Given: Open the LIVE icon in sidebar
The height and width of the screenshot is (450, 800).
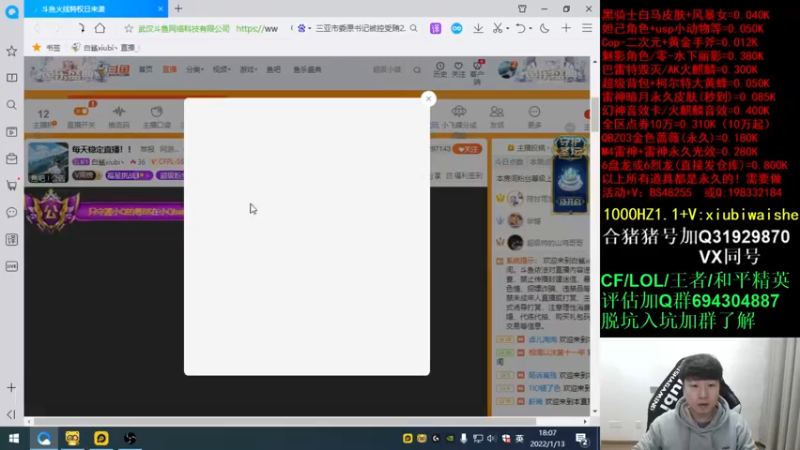Looking at the screenshot, I should coord(11,266).
